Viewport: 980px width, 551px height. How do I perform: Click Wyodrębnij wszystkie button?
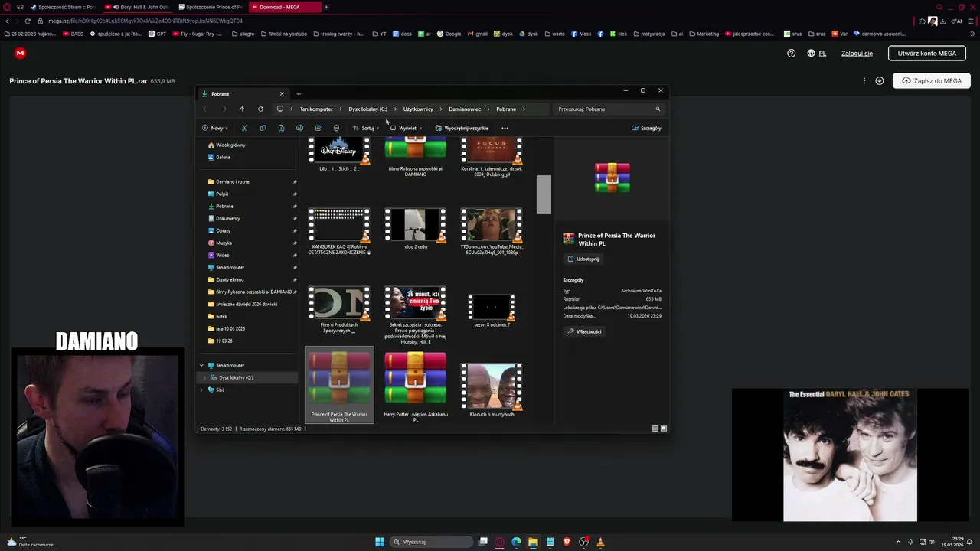(462, 128)
